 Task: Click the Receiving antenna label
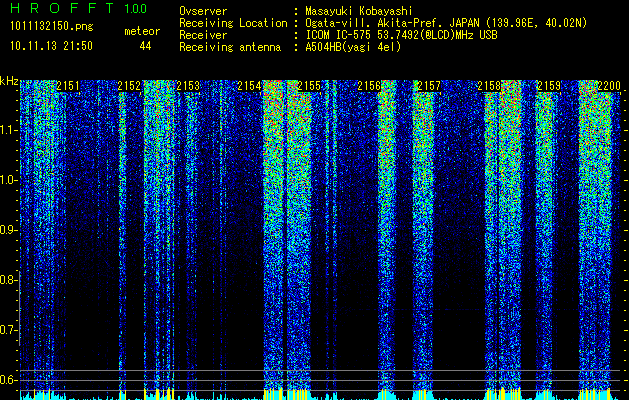click(x=230, y=47)
